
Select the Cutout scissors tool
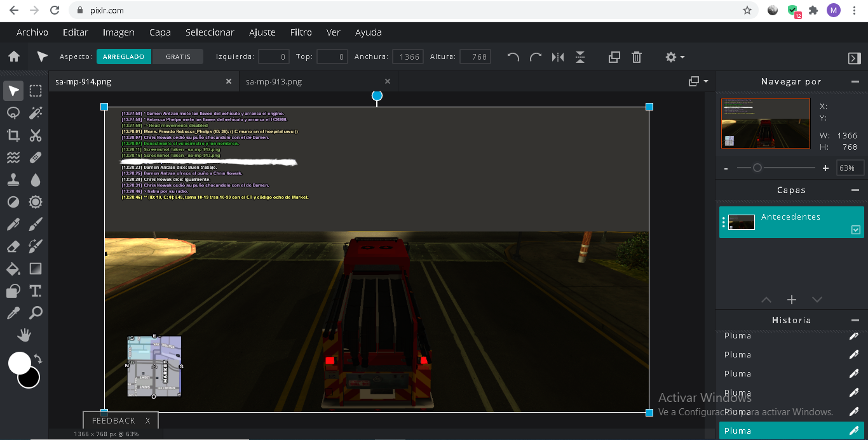[36, 135]
